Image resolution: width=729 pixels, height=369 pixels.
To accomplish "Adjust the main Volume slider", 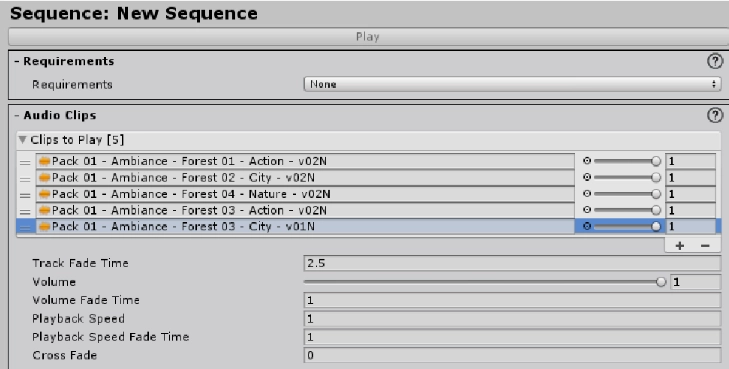I will (484, 282).
